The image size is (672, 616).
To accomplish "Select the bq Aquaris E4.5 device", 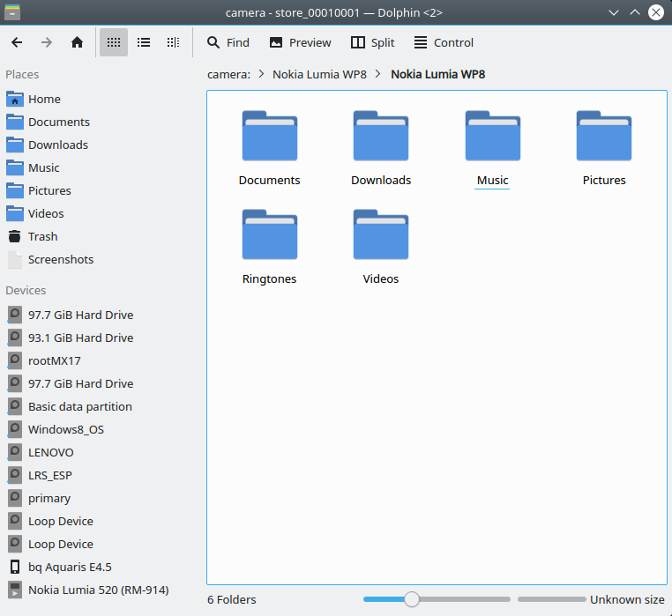I will [70, 567].
